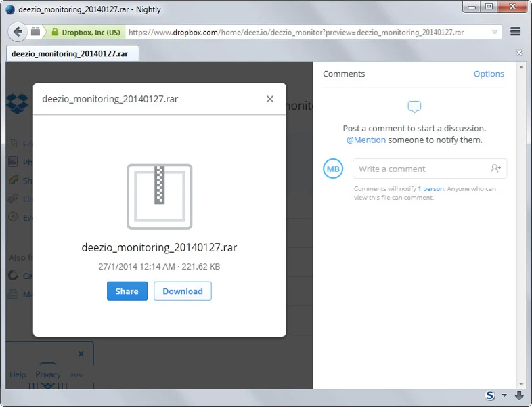Viewport: 532px width, 407px height.
Task: Click the rar archive file thumbnail
Action: pyautogui.click(x=159, y=196)
